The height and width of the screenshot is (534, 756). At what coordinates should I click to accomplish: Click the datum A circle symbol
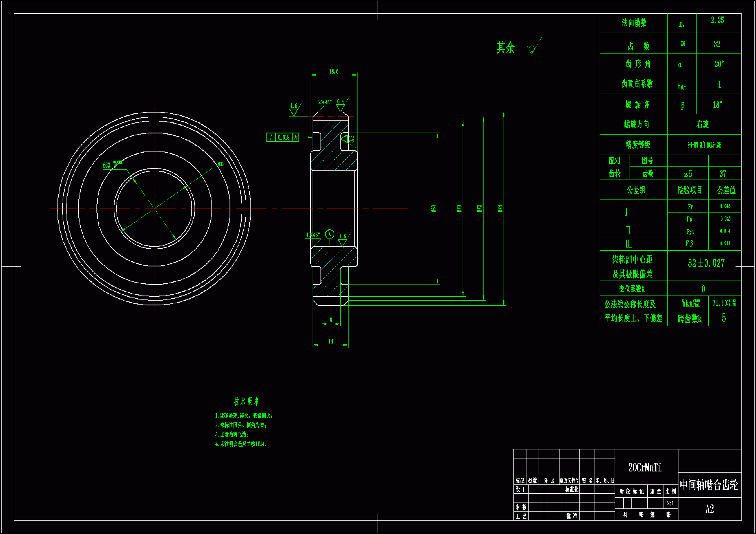coord(330,235)
